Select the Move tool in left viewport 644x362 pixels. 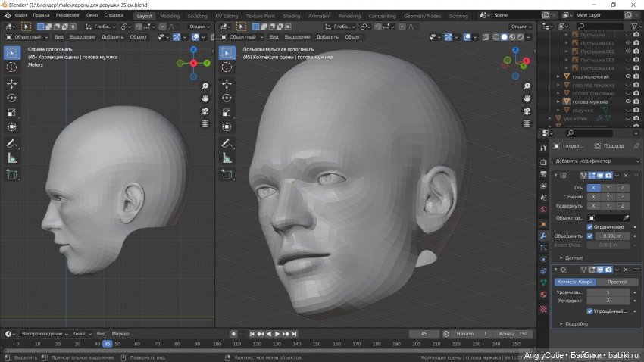tap(12, 83)
